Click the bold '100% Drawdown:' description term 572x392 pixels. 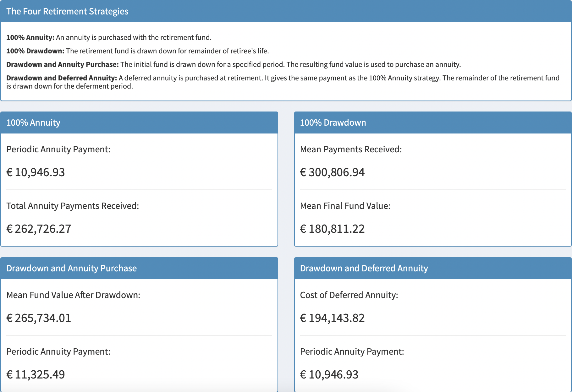(35, 51)
